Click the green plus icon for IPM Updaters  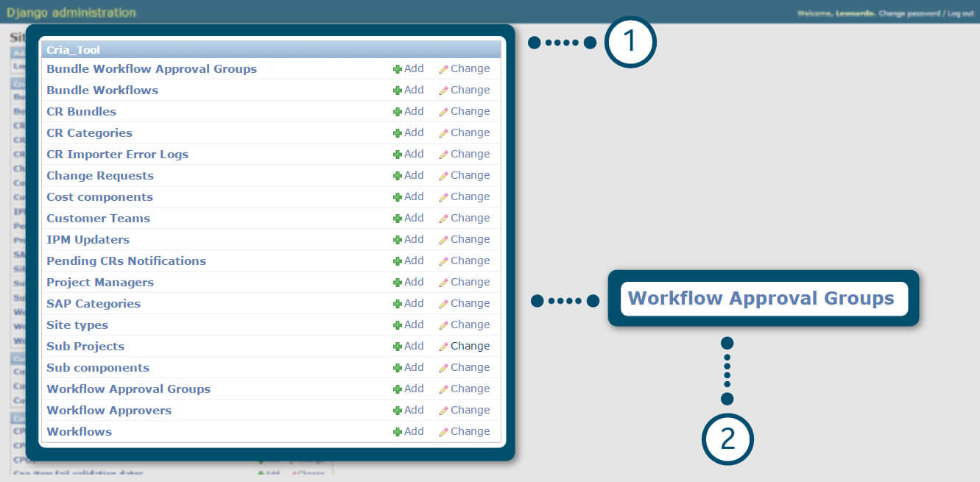tap(397, 240)
